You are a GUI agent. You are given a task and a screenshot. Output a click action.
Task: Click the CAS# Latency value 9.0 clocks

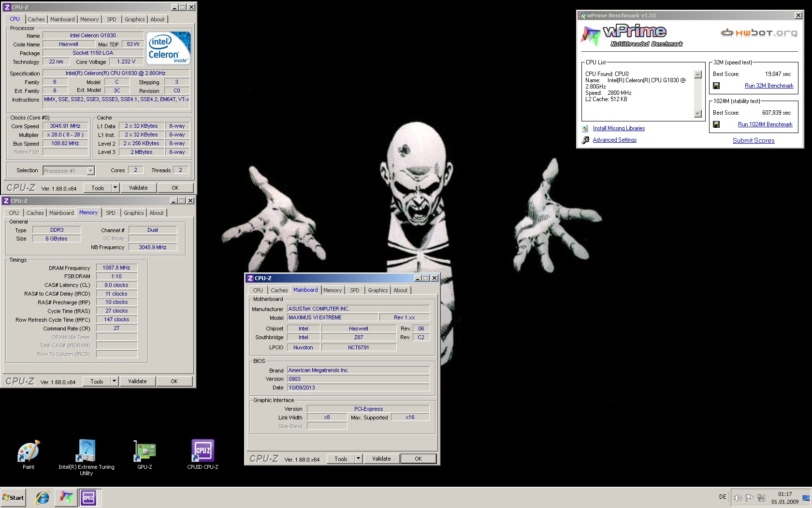[x=116, y=285]
